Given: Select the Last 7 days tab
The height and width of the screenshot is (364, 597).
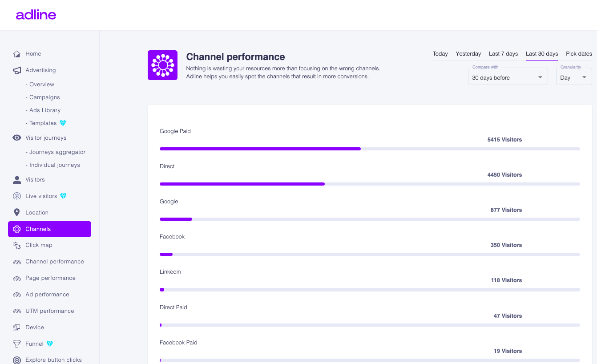Looking at the screenshot, I should coord(503,54).
